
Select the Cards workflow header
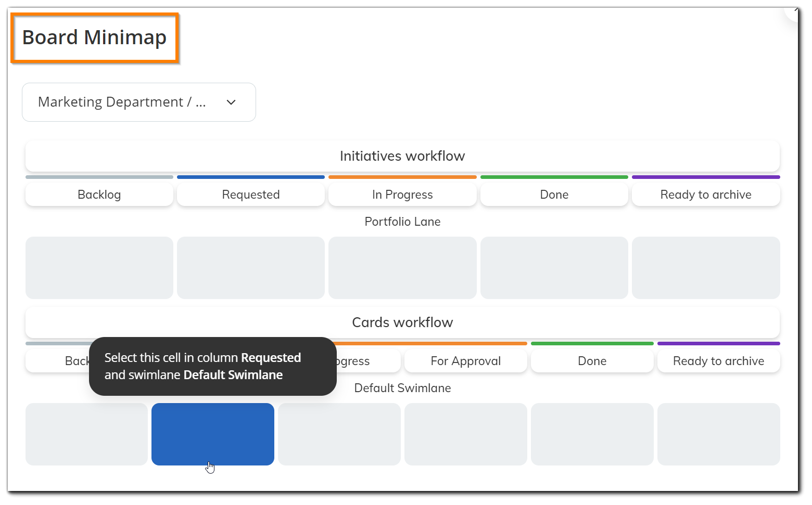click(402, 322)
